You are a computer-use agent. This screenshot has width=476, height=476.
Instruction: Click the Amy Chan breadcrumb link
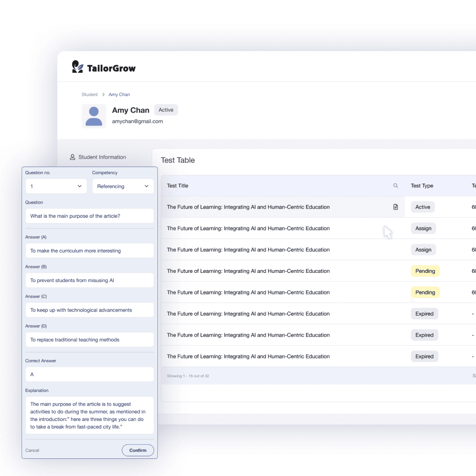(x=119, y=94)
